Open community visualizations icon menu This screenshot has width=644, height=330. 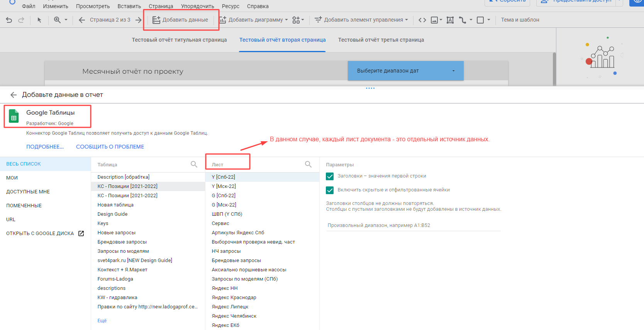point(298,20)
